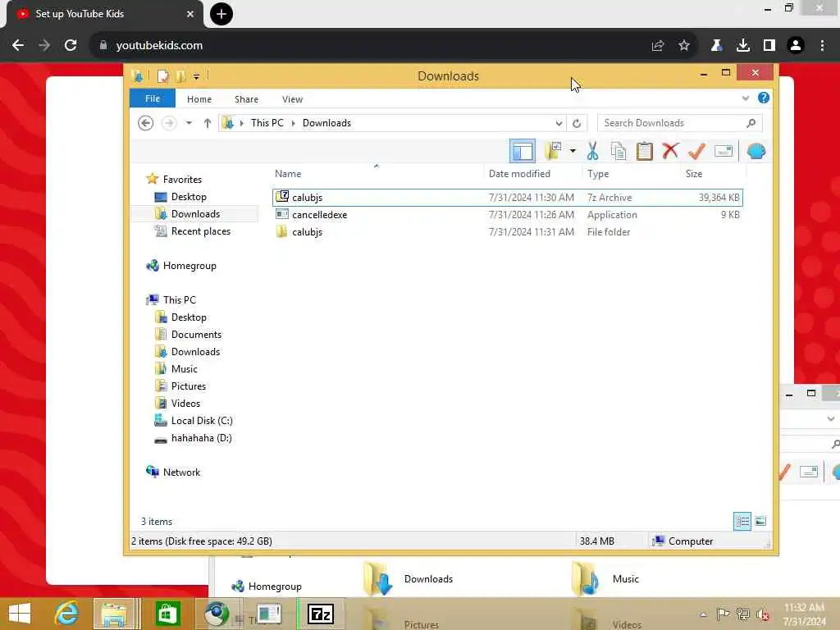
Task: Open Recent places in navigation pane
Action: [201, 231]
